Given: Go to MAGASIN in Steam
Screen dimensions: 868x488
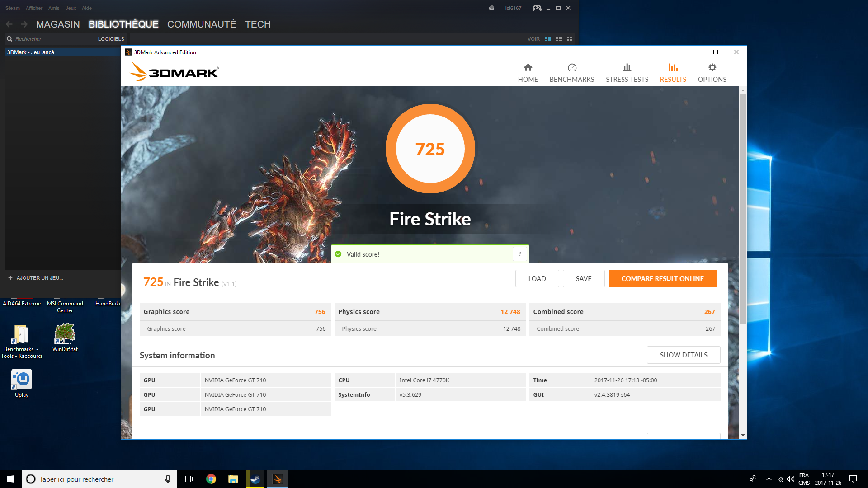Looking at the screenshot, I should point(58,24).
